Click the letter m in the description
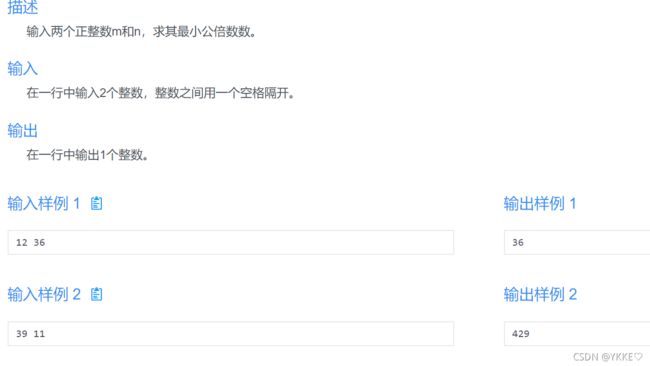The width and height of the screenshot is (650, 366). 116,32
